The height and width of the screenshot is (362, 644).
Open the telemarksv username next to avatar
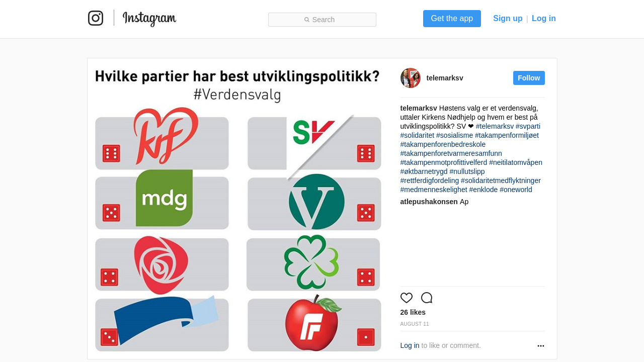coord(445,78)
